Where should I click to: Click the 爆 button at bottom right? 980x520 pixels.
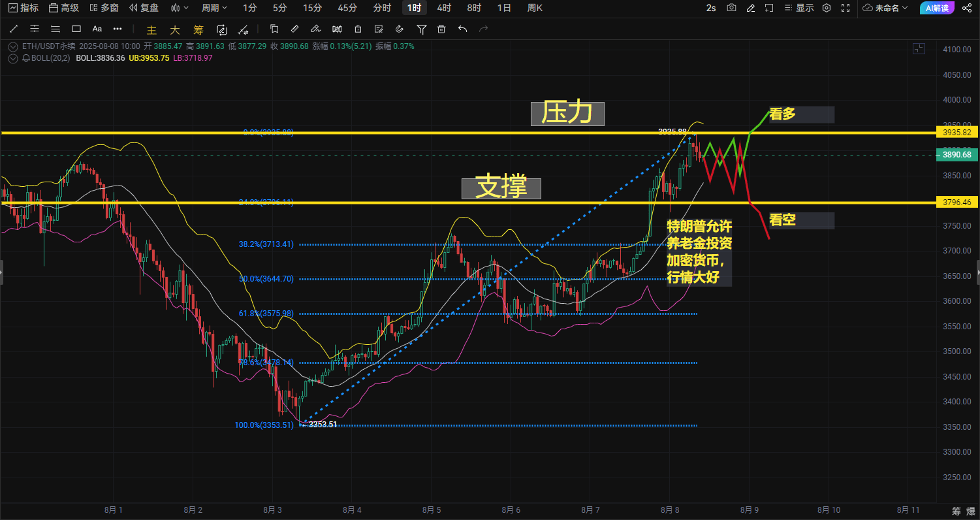(970, 510)
